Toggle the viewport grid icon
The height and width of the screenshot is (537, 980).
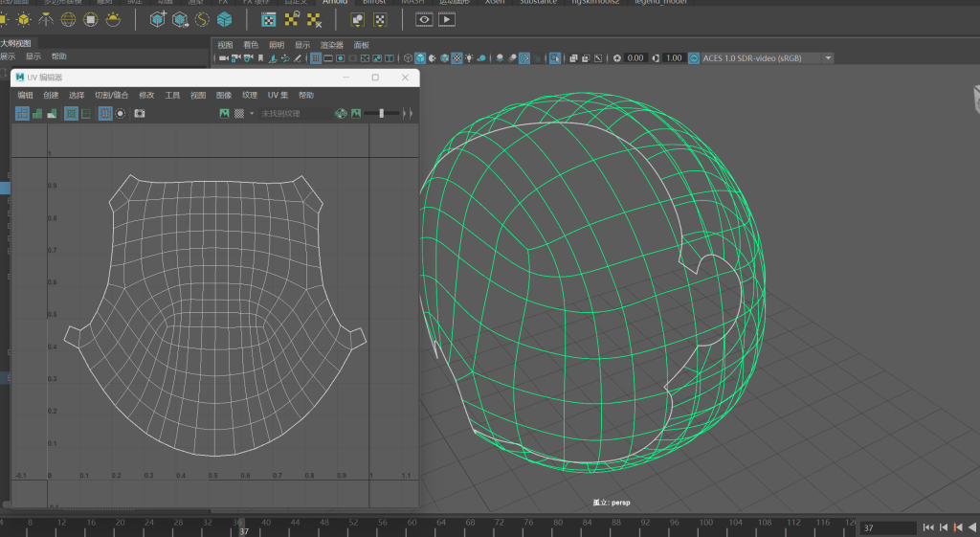coord(316,58)
